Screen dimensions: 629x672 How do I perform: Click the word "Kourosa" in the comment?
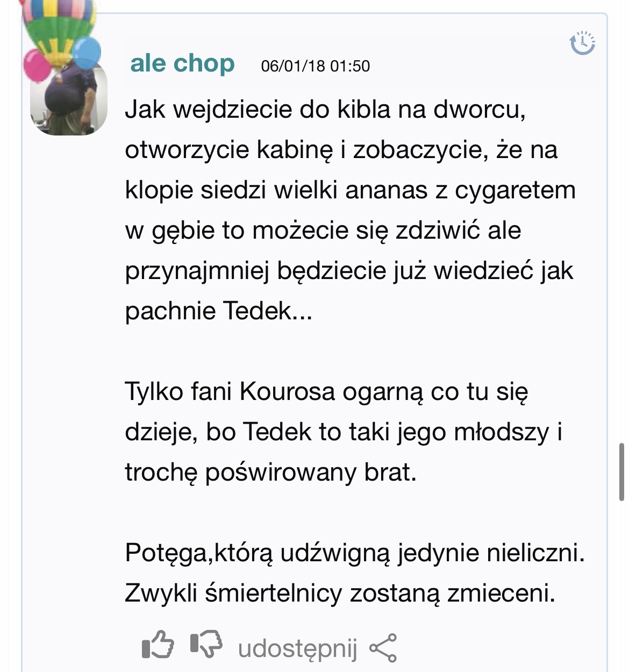(288, 391)
